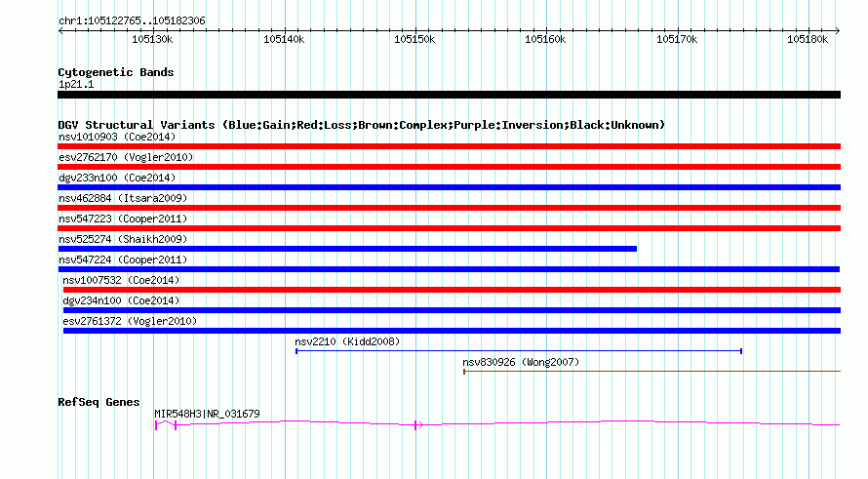Click the RefSeq Genes track heading
The image size is (868, 479).
[99, 402]
